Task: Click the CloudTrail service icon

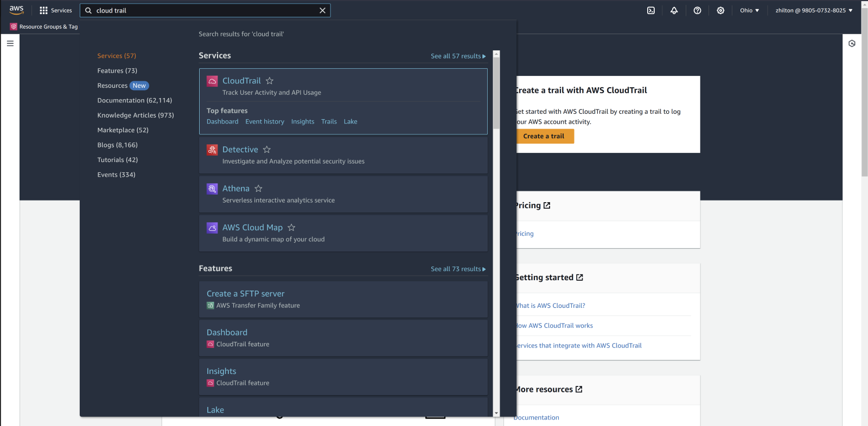Action: (x=212, y=81)
